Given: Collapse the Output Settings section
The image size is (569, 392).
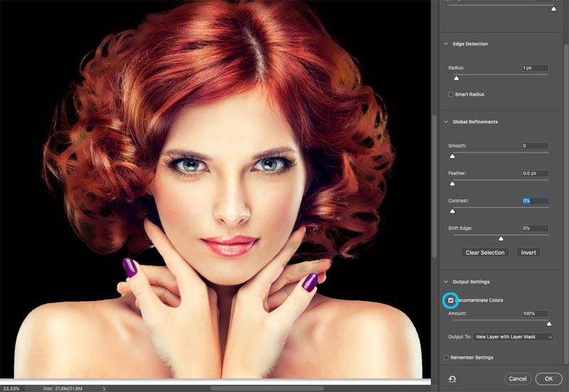Looking at the screenshot, I should point(445,282).
